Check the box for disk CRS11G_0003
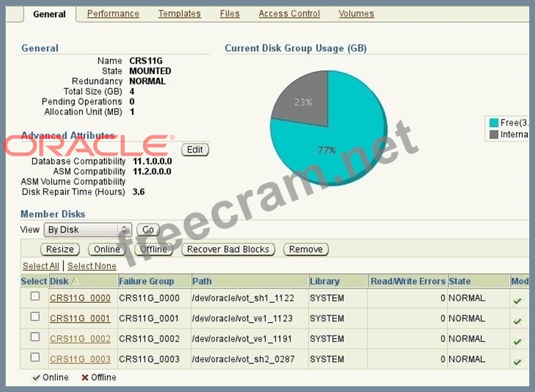Screen dimensions: 535x392 (x=35, y=357)
